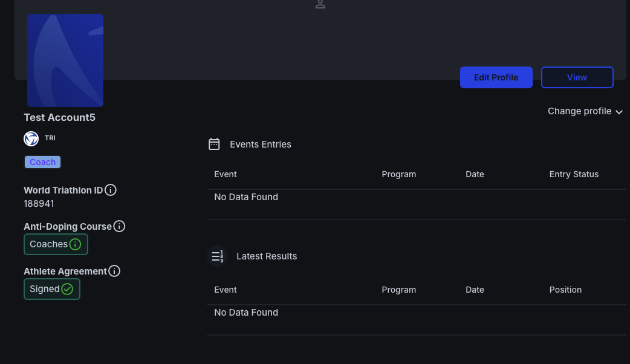Click the Entry Status column header
This screenshot has height=364, width=630.
pyautogui.click(x=573, y=174)
